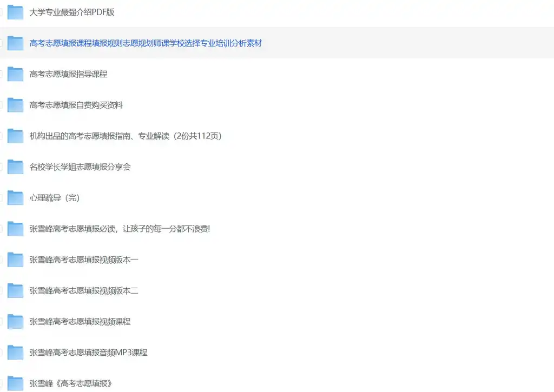Click folder icon beside 心理疏导（完）
554x392 pixels.
(x=16, y=198)
